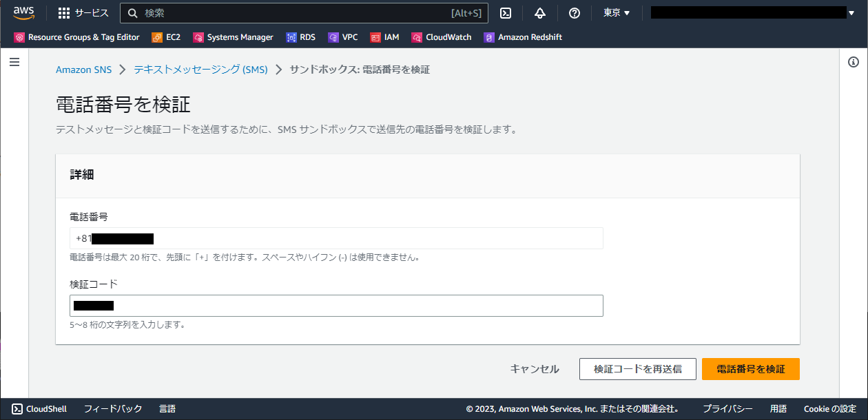868x420 pixels.
Task: Click the 電話番号を検証 orange button
Action: coord(750,369)
